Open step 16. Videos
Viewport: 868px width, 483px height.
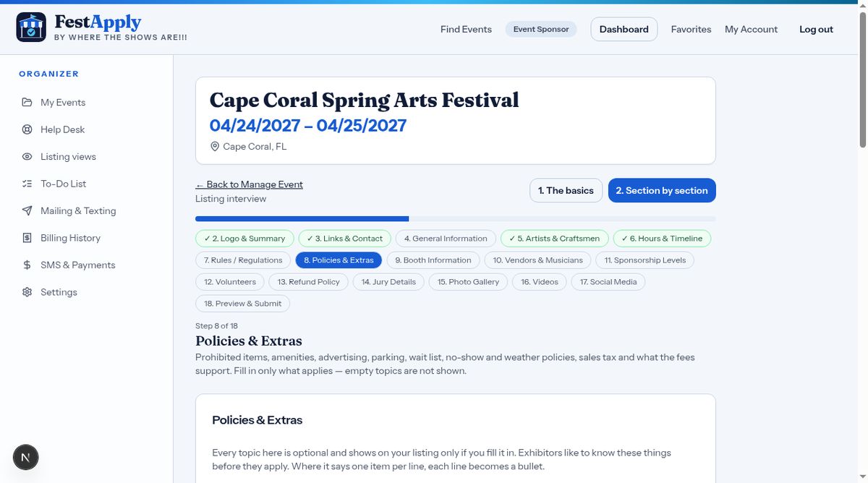click(x=540, y=282)
